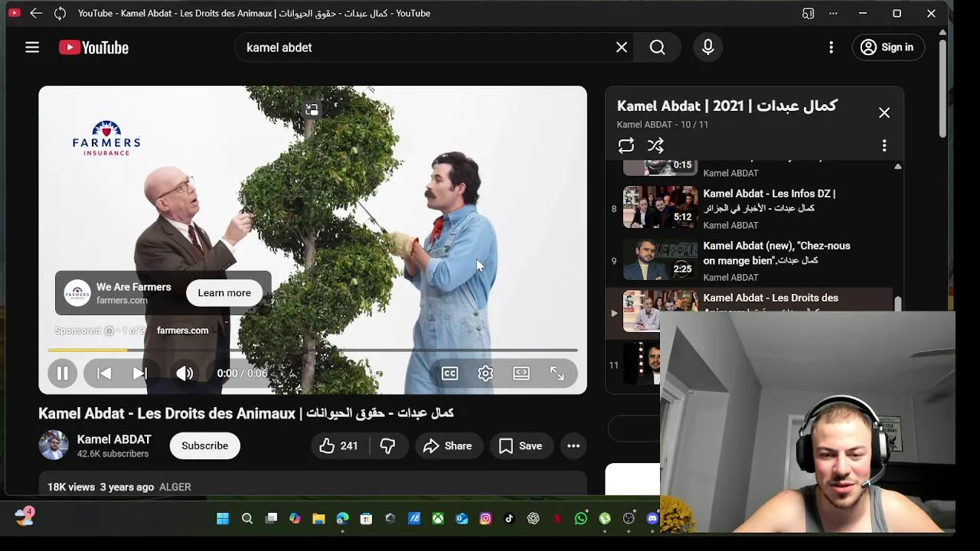This screenshot has width=980, height=551.
Task: Go back with the browser arrow
Action: tap(36, 13)
